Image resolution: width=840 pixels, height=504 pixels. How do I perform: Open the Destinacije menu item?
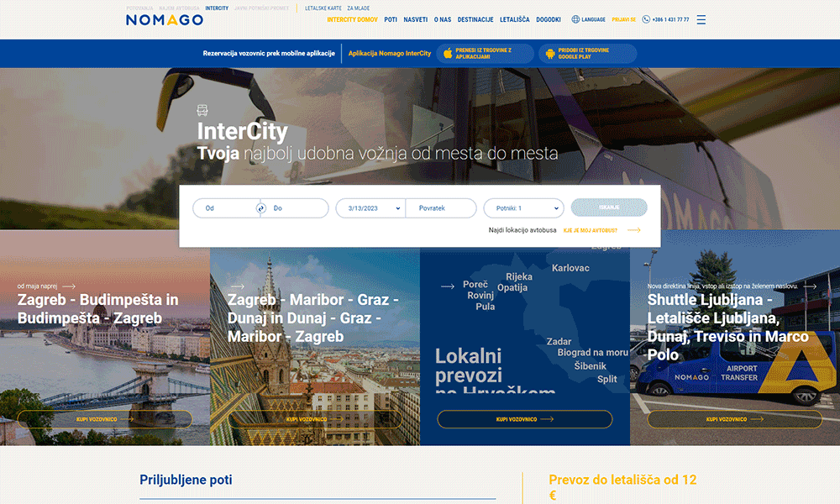pyautogui.click(x=475, y=20)
